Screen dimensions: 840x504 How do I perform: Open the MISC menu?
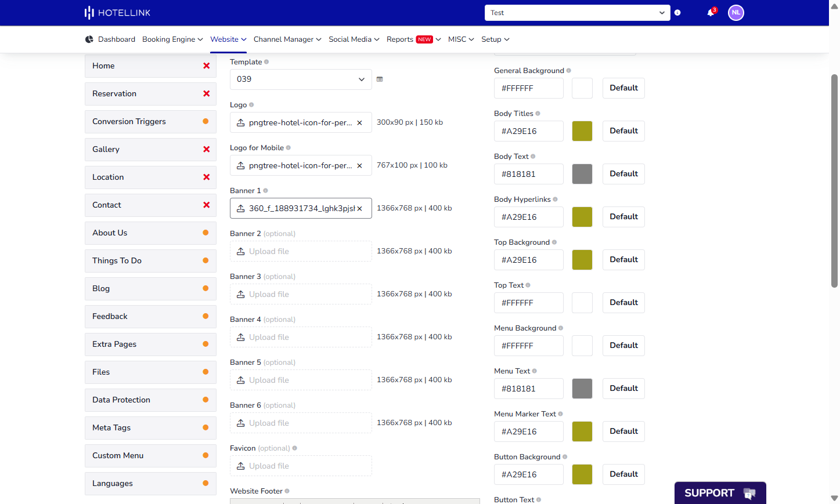pyautogui.click(x=461, y=39)
